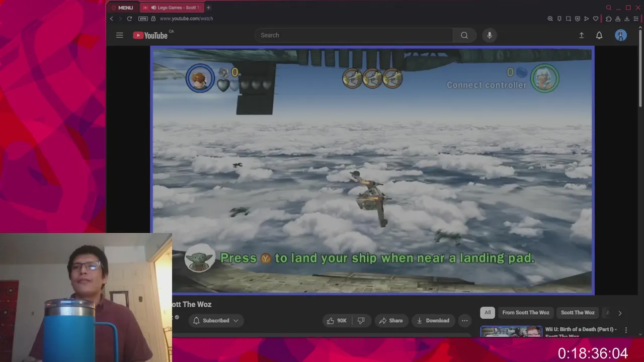Open the browser account profile icon

[x=618, y=19]
